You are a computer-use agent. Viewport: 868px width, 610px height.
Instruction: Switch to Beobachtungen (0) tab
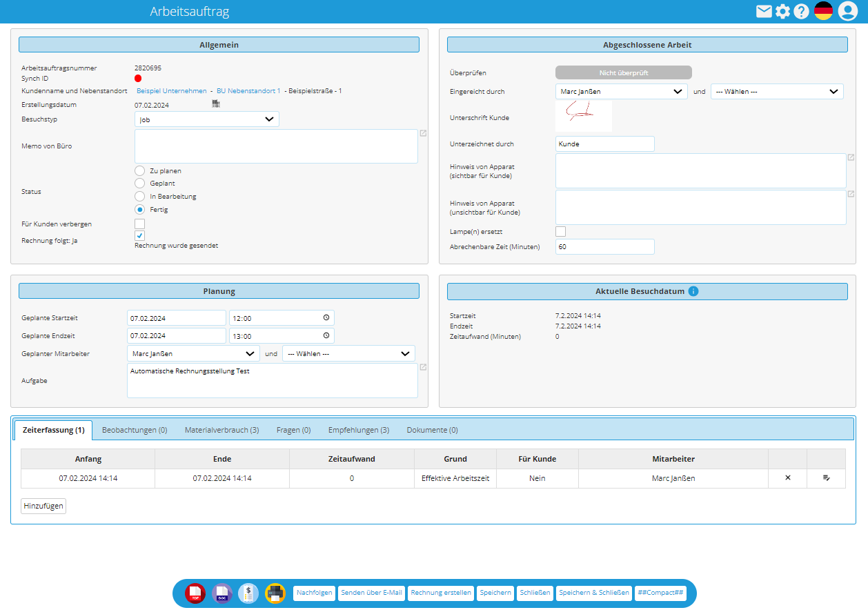(135, 430)
